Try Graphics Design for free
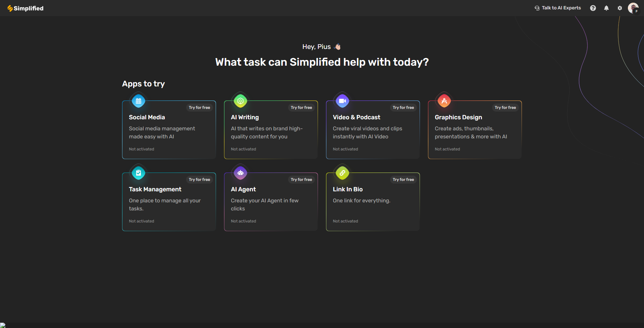This screenshot has width=644, height=328. (505, 108)
